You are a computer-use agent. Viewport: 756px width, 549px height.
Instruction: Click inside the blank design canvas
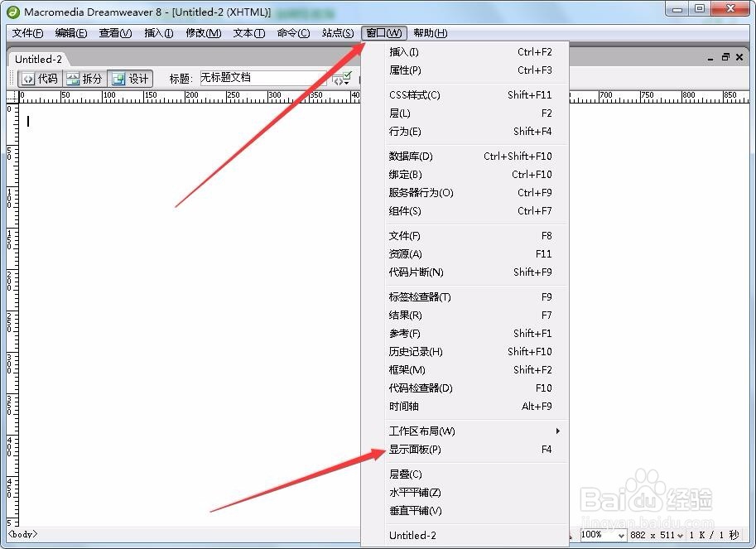pyautogui.click(x=188, y=313)
